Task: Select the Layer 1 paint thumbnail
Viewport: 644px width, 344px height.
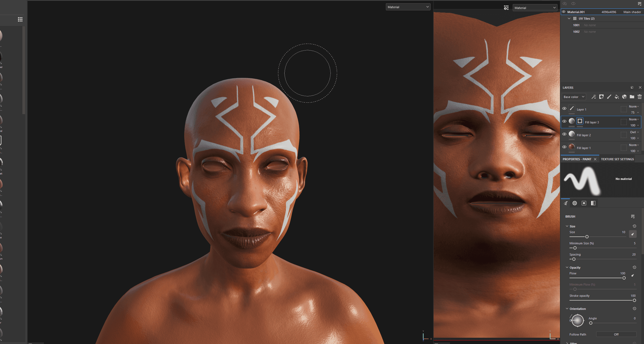Action: (572, 108)
